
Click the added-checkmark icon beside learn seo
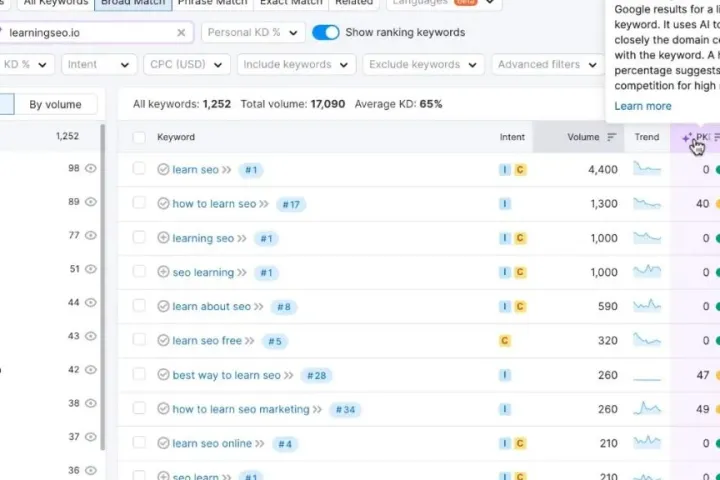[163, 169]
